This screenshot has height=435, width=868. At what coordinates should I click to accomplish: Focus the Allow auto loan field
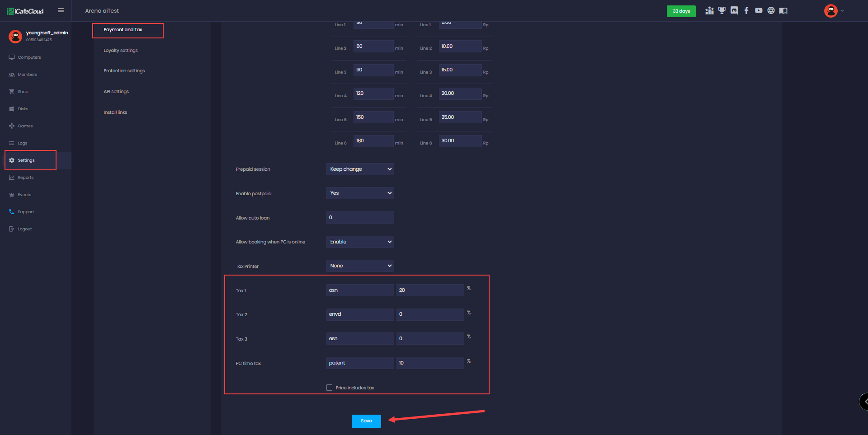click(360, 217)
